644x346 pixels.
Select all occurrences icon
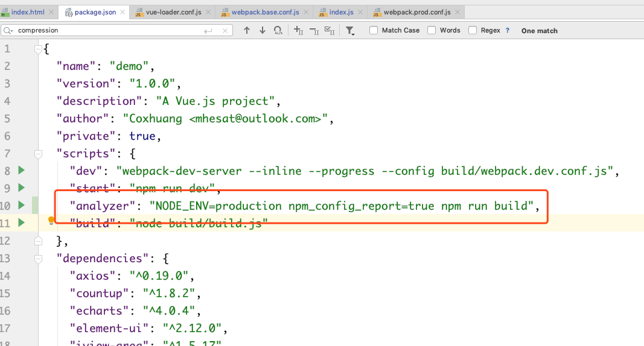pos(330,30)
